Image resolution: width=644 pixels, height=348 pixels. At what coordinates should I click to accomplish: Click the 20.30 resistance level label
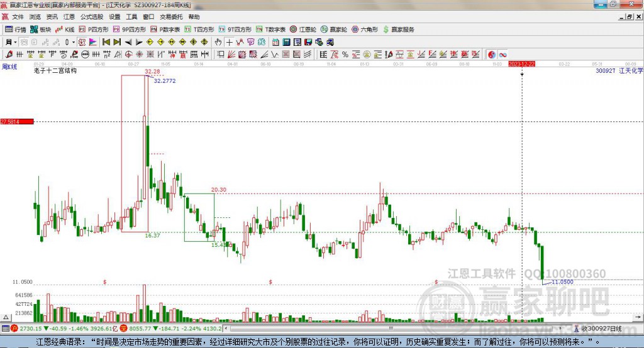click(x=218, y=190)
